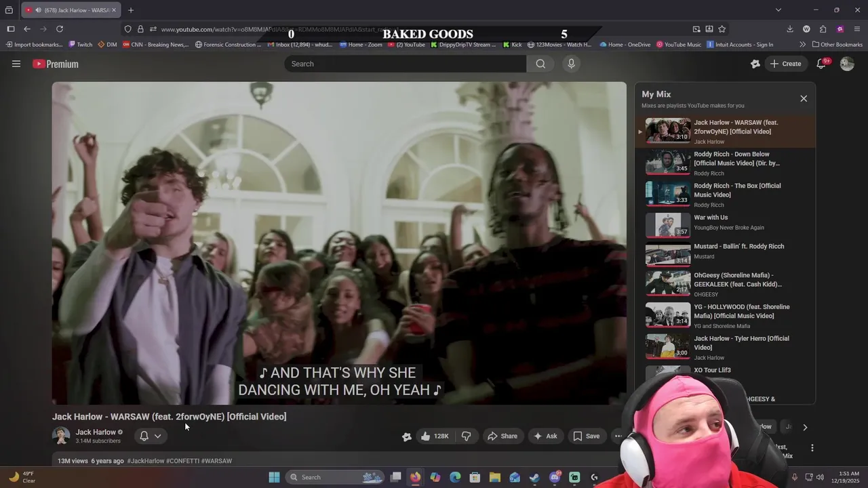
Task: Select Roddy Ricch - Down Below thumbnail
Action: [668, 162]
